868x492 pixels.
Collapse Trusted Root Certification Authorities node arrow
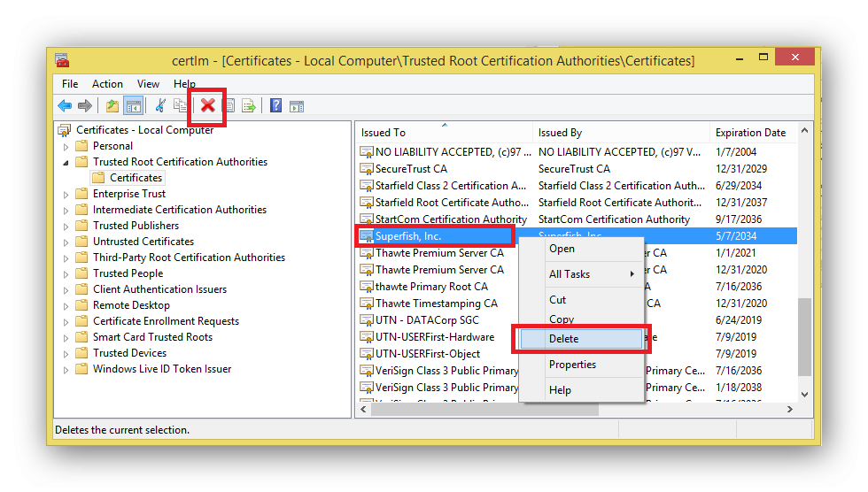66,163
